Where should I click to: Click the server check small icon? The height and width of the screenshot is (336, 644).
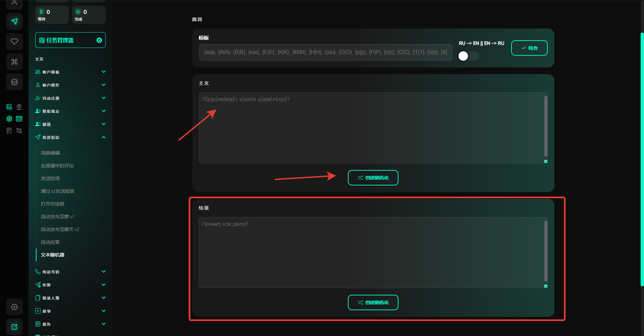(9, 107)
